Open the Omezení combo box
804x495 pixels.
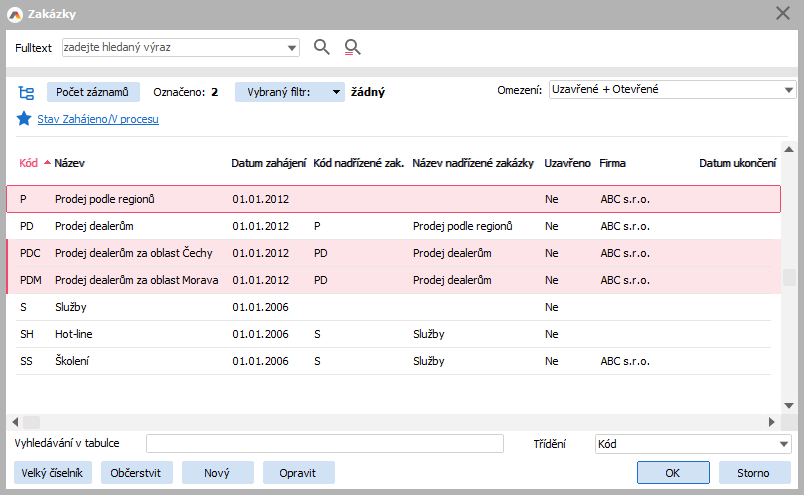click(x=672, y=89)
